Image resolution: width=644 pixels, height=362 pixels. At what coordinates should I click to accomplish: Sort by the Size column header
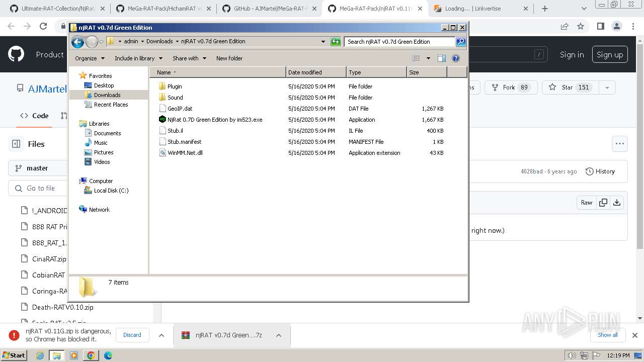(427, 72)
